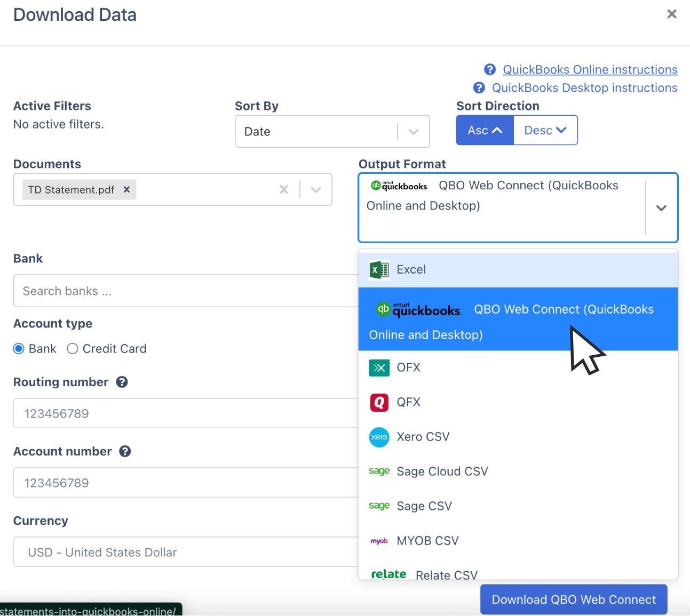Click the Excel icon in format list

[379, 270]
